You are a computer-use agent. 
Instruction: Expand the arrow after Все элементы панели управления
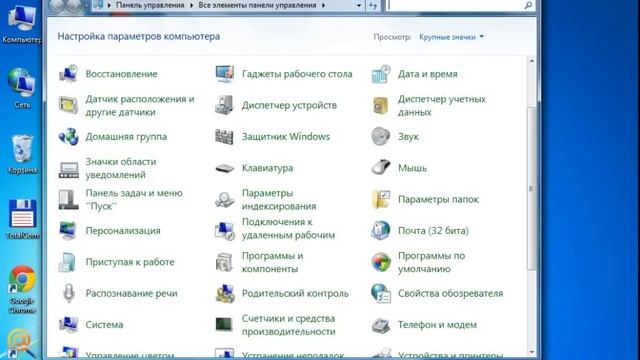(324, 5)
